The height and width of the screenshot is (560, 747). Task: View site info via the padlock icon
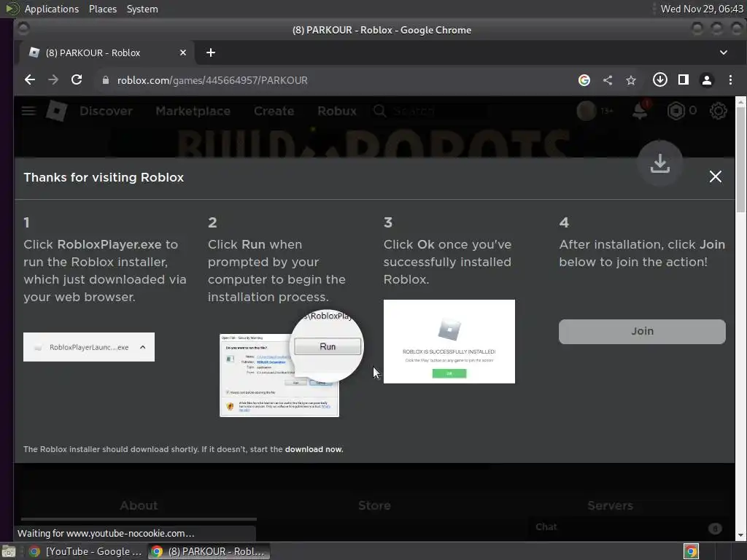pos(106,80)
